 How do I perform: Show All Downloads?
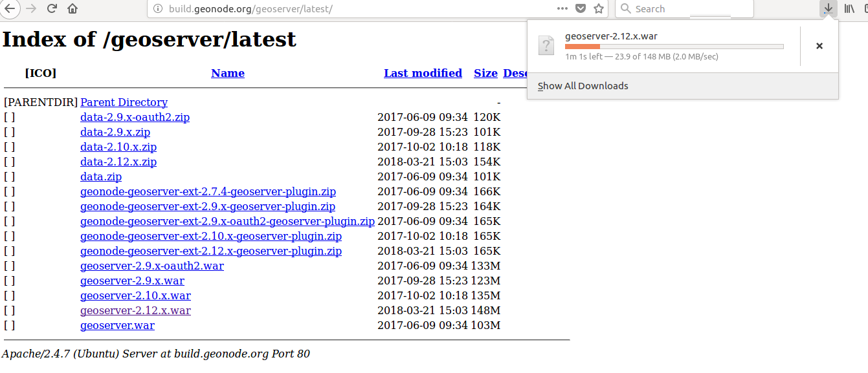pyautogui.click(x=583, y=86)
